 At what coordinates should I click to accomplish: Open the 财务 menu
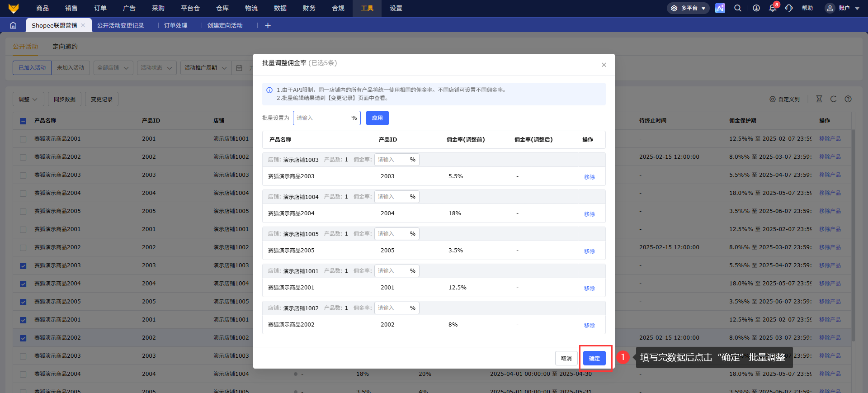click(x=309, y=8)
